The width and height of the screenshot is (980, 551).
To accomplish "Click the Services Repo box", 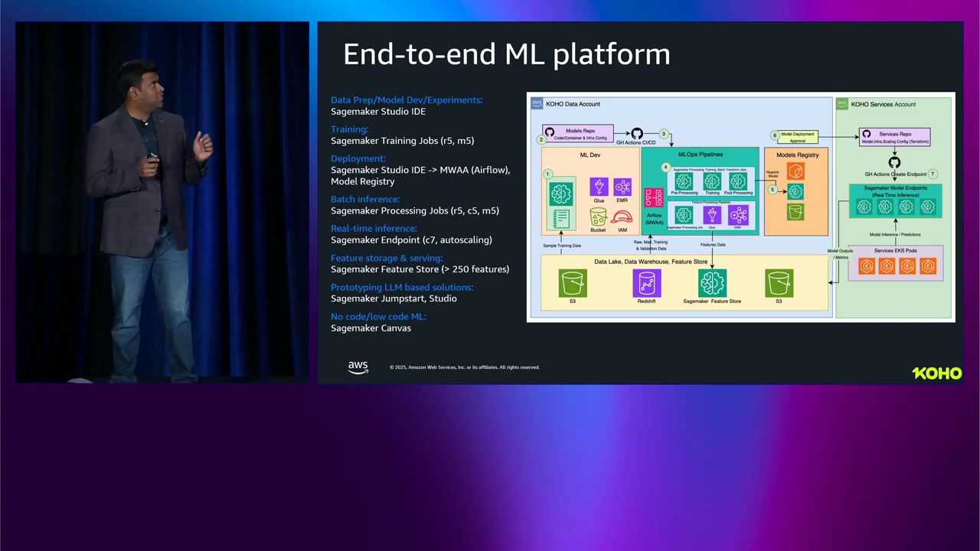I will pos(895,137).
